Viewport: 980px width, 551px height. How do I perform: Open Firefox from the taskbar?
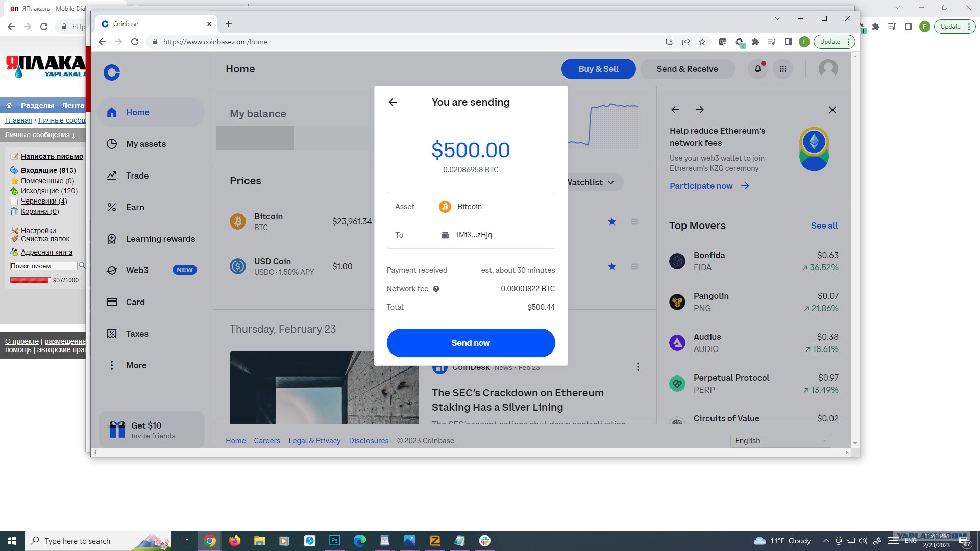click(235, 541)
